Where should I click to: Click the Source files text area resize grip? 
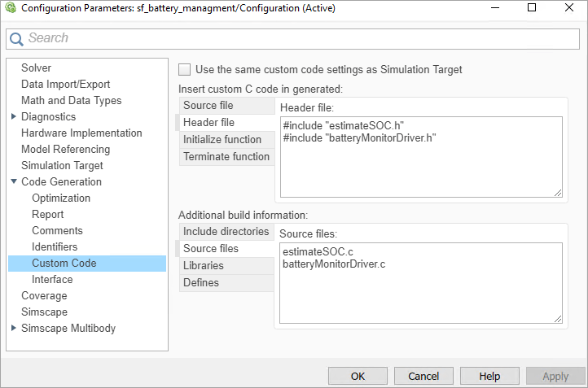tap(558, 319)
